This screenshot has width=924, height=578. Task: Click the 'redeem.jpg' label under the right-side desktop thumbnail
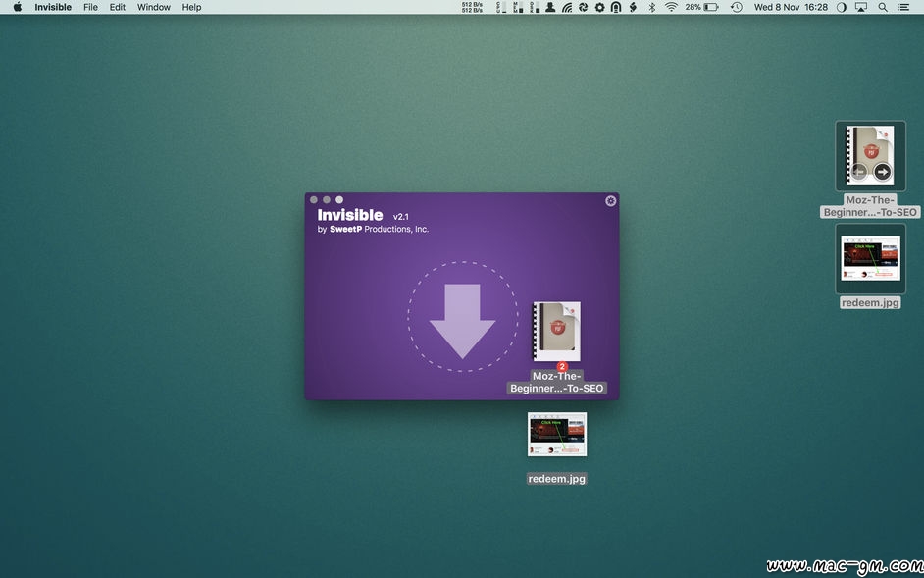[x=870, y=302]
